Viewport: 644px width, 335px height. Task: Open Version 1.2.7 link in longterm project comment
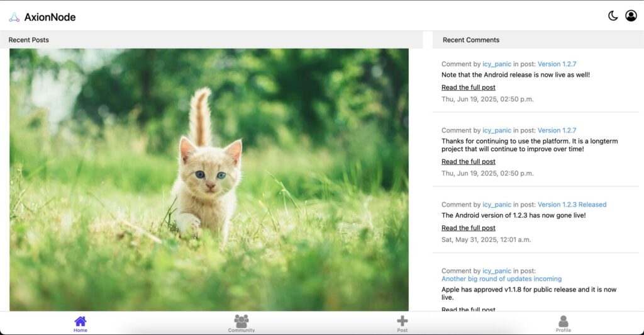pyautogui.click(x=557, y=130)
